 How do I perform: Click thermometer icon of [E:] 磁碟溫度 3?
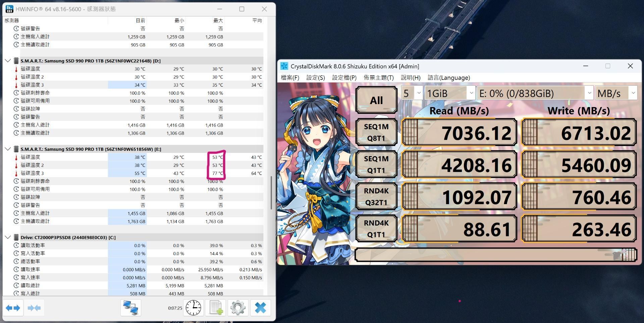click(x=16, y=173)
